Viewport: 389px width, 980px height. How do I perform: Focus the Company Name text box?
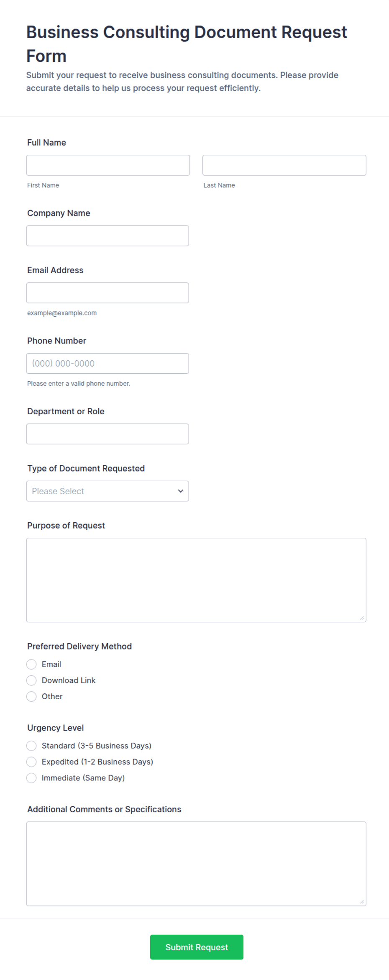[107, 236]
